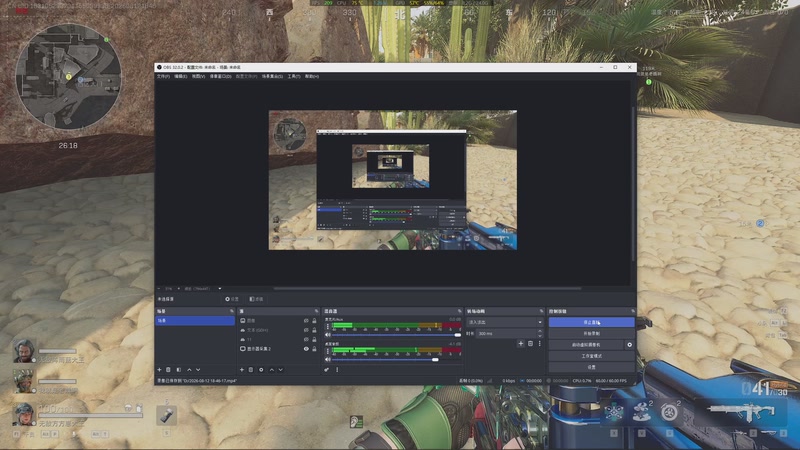Pop out the Scenes dock icon

[232, 311]
